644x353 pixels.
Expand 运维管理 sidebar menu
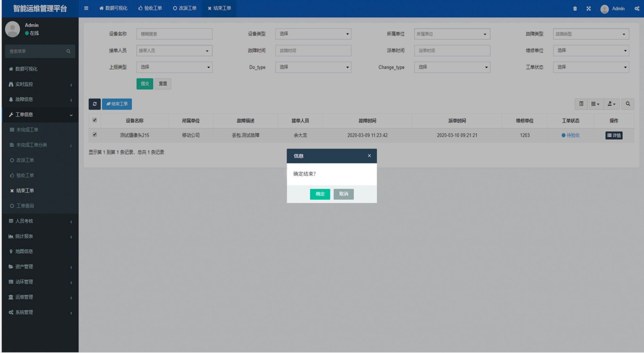tap(40, 297)
